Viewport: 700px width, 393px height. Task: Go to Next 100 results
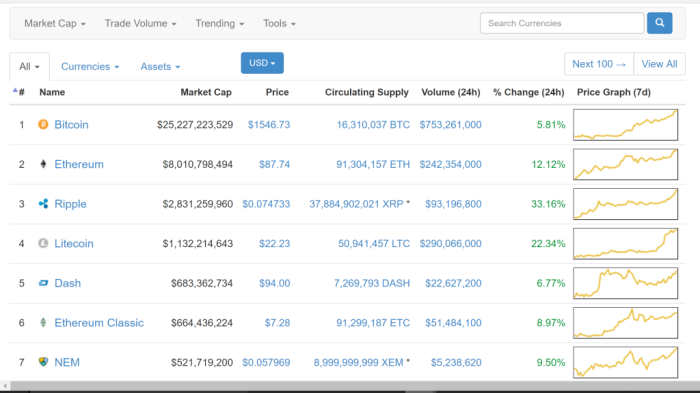[599, 64]
